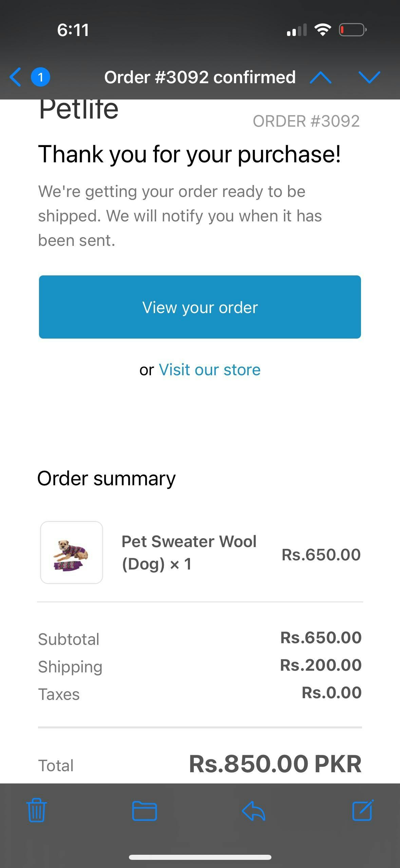Tap the battery status icon
This screenshot has width=400, height=868.
(353, 30)
